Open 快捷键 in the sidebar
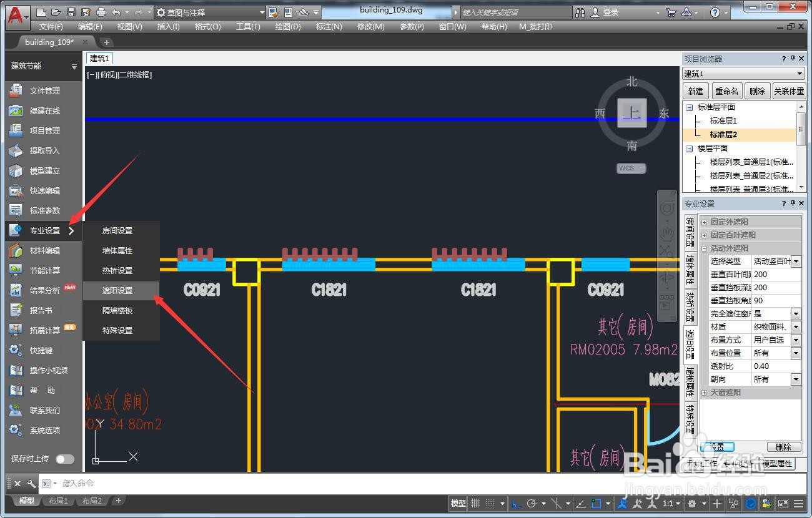 point(43,350)
